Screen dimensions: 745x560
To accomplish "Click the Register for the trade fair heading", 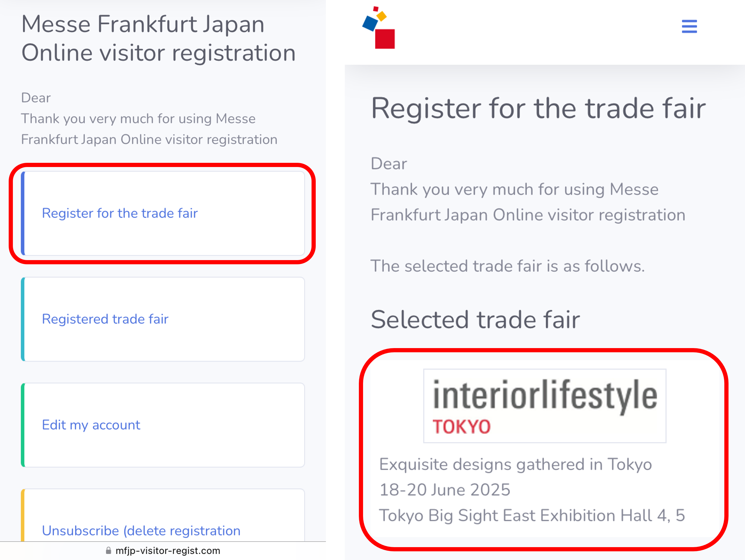I will (538, 108).
